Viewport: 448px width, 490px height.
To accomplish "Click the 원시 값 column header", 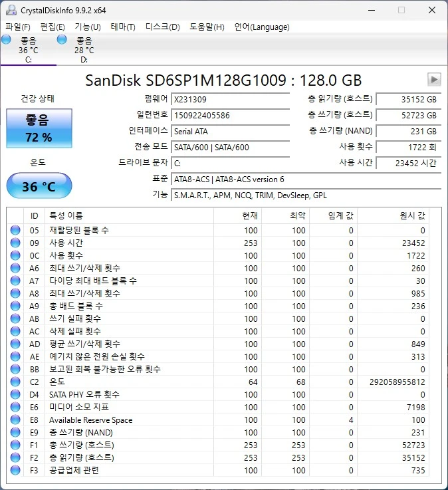I will point(393,215).
